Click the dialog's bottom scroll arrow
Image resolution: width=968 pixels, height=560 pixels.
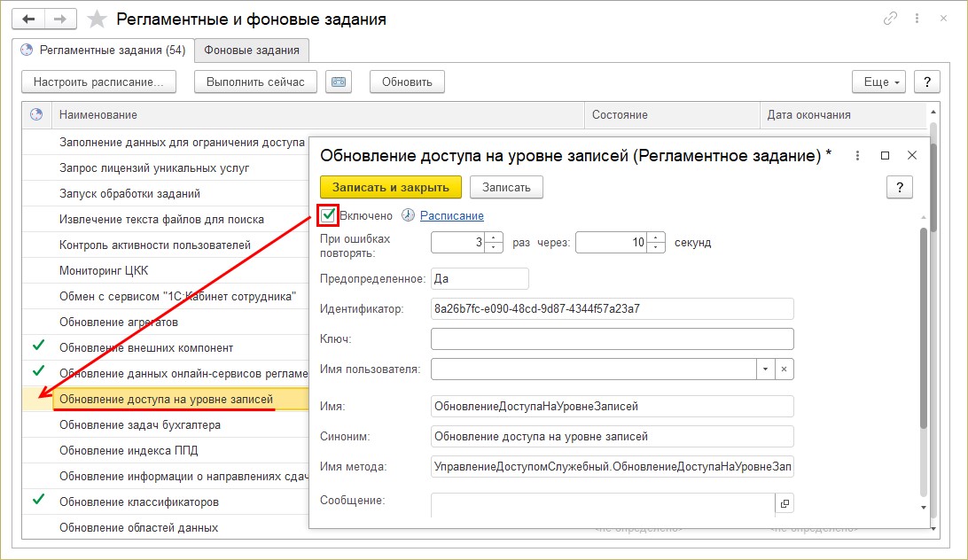(x=924, y=508)
